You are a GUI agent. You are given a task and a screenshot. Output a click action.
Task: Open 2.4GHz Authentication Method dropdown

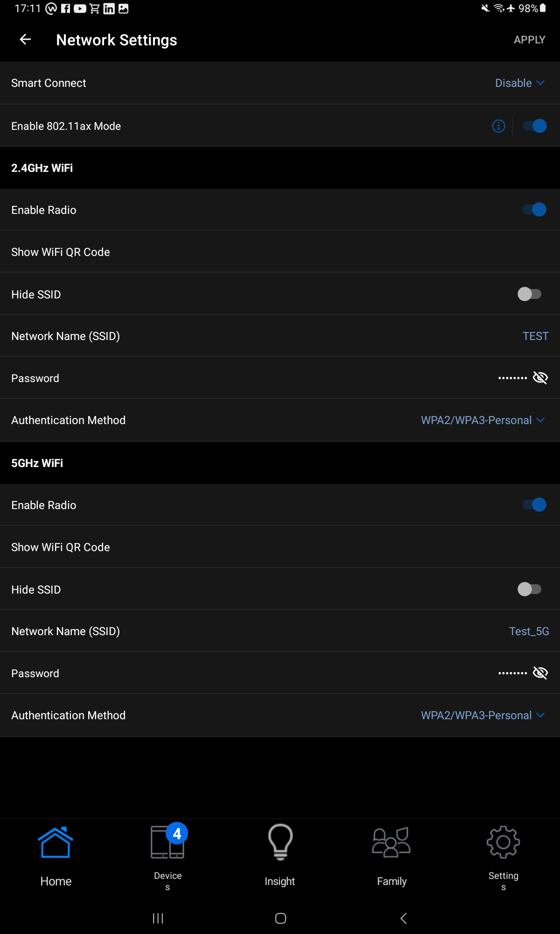[483, 420]
